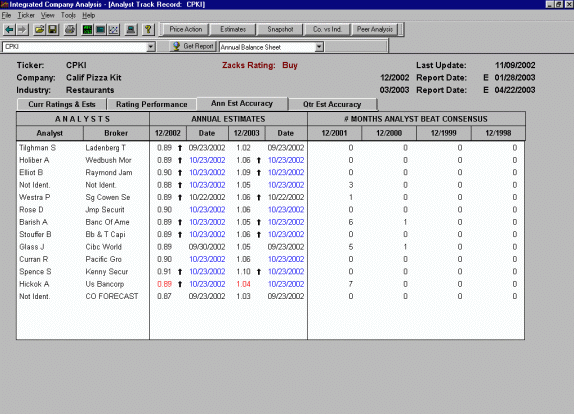Click the Analyst column header
The width and height of the screenshot is (574, 414).
pyautogui.click(x=50, y=133)
